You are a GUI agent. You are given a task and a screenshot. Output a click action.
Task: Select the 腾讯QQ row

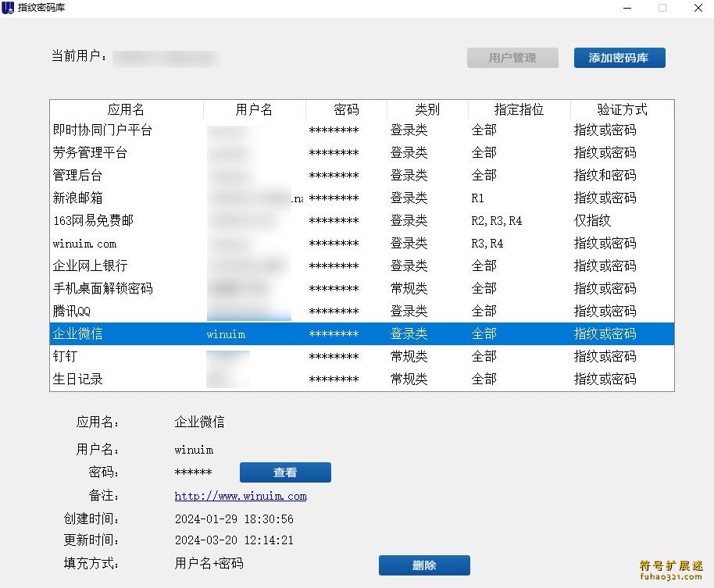72,312
